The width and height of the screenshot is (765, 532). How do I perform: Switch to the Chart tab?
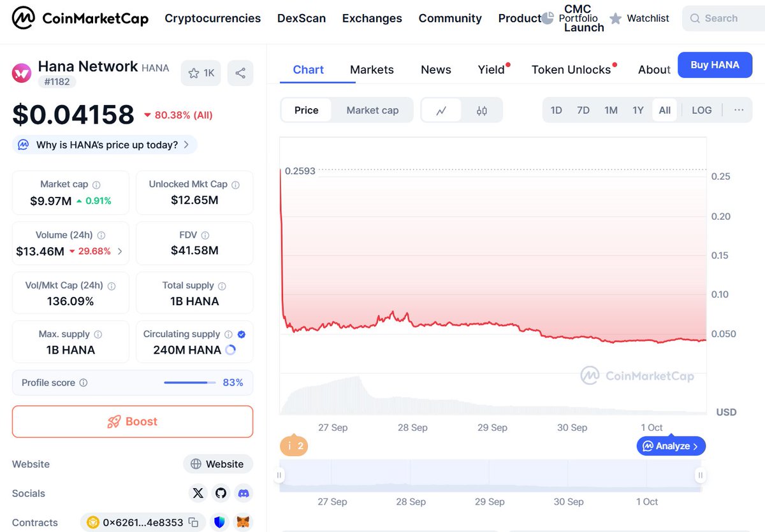point(309,69)
